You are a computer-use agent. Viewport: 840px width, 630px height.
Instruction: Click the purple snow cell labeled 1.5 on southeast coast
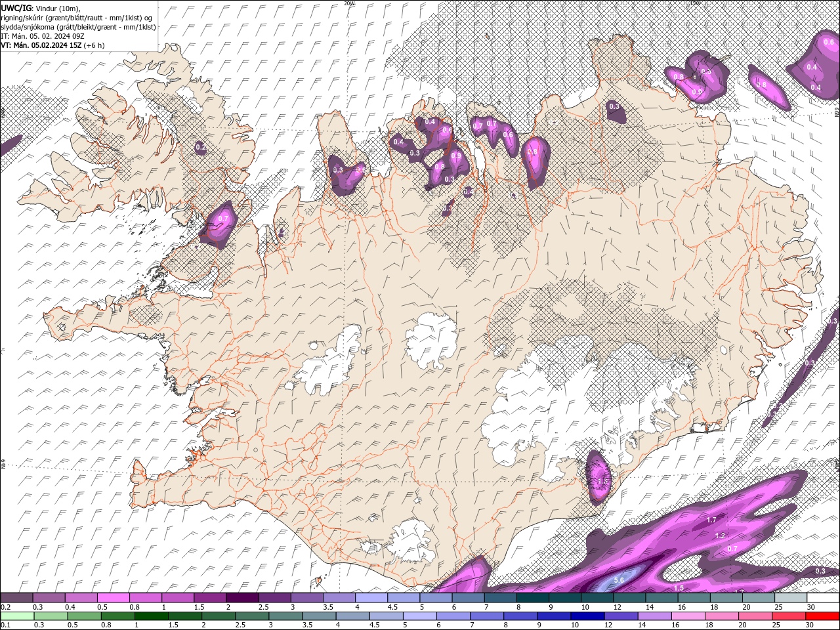tap(598, 477)
